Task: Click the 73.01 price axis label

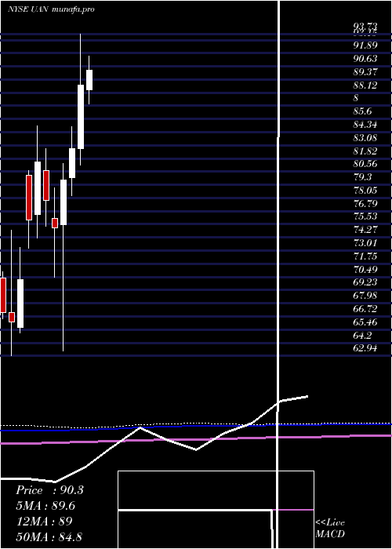Action: click(365, 243)
